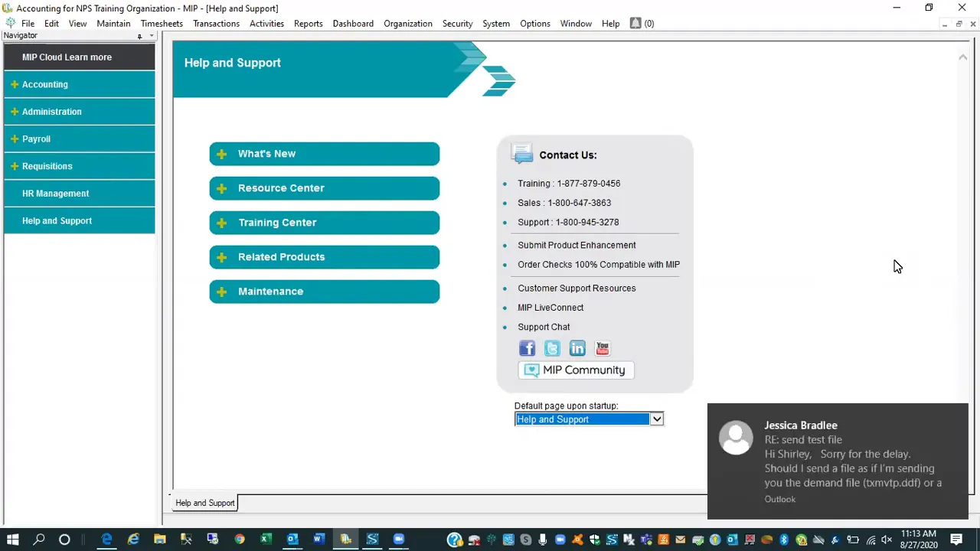Select Help and Support in the navigator
Screen dimensions: 980x551
[x=80, y=220]
